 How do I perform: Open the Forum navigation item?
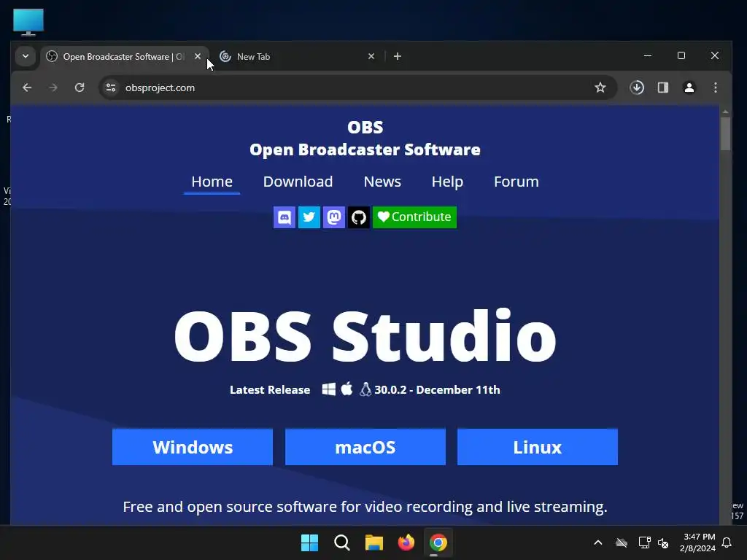[x=516, y=182]
